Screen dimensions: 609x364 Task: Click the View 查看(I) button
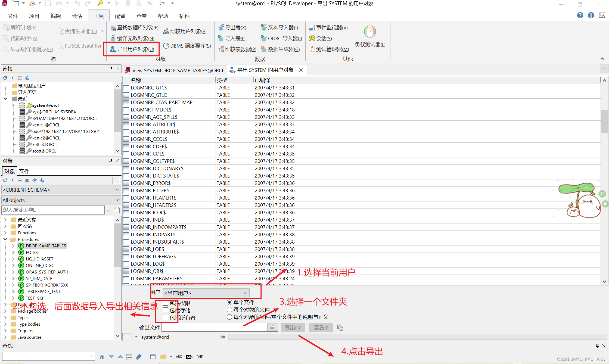pos(321,328)
